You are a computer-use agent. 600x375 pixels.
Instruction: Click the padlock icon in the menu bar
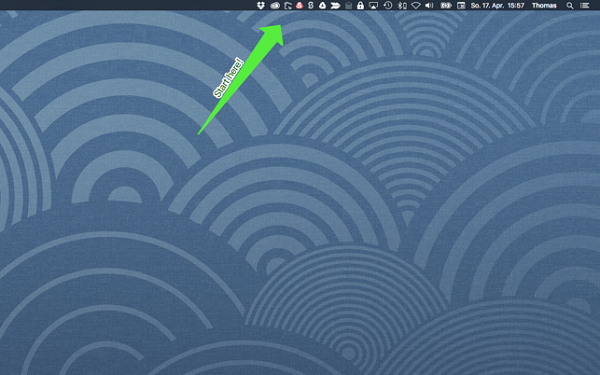click(360, 5)
